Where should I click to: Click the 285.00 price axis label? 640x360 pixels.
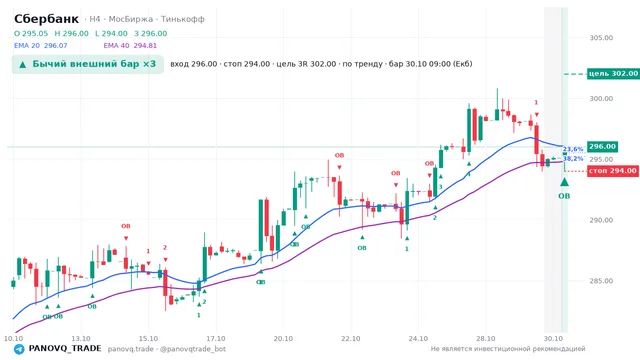click(601, 281)
